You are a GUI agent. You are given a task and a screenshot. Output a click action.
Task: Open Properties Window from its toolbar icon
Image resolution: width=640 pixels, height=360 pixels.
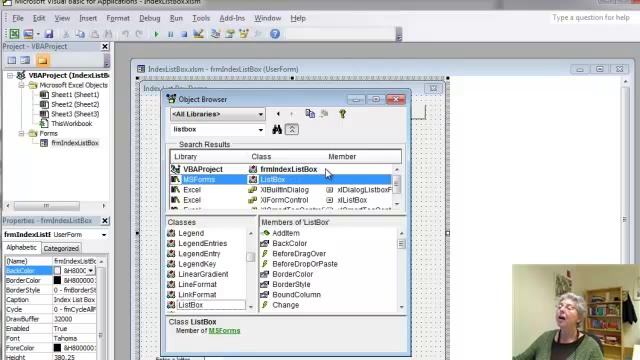229,34
